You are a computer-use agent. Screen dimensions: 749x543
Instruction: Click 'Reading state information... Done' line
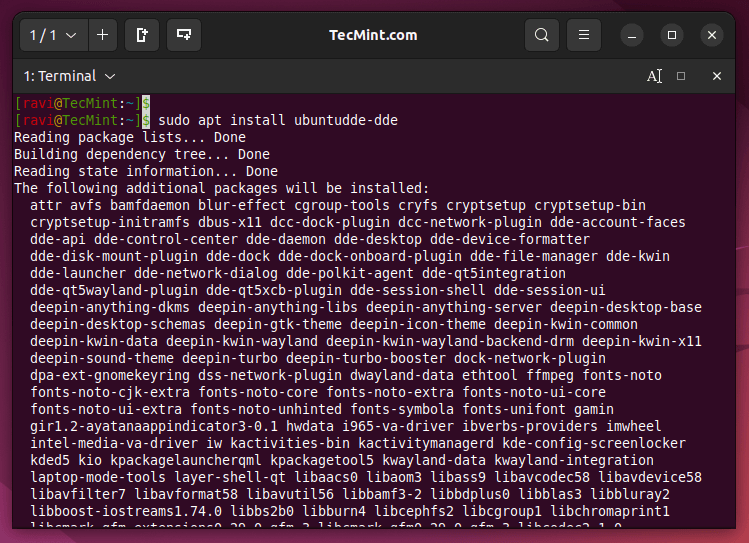146,171
